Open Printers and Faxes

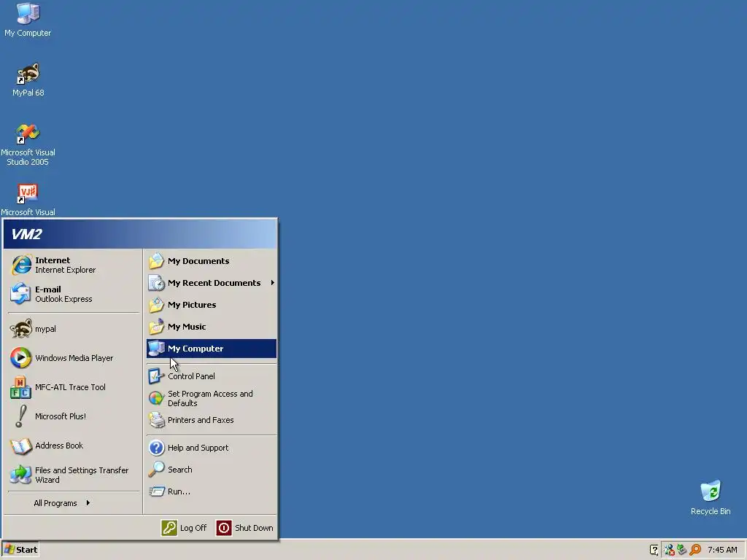pos(211,420)
